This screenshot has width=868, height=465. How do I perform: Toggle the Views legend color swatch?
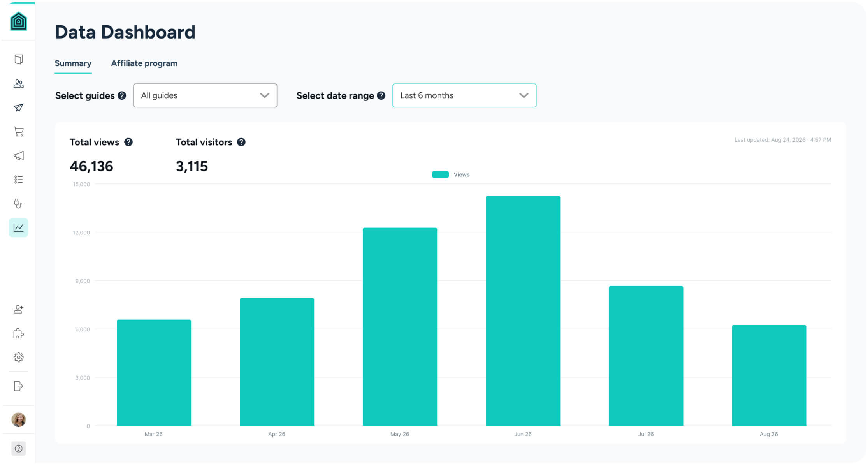(440, 174)
